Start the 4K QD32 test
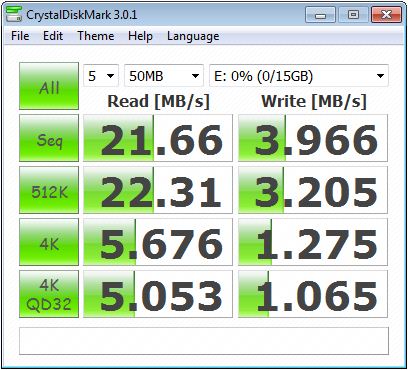The height and width of the screenshot is (370, 408). 49,294
